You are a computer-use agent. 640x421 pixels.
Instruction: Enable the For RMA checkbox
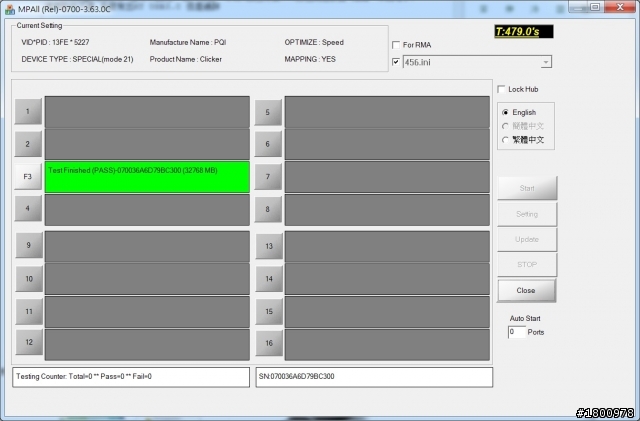point(396,45)
